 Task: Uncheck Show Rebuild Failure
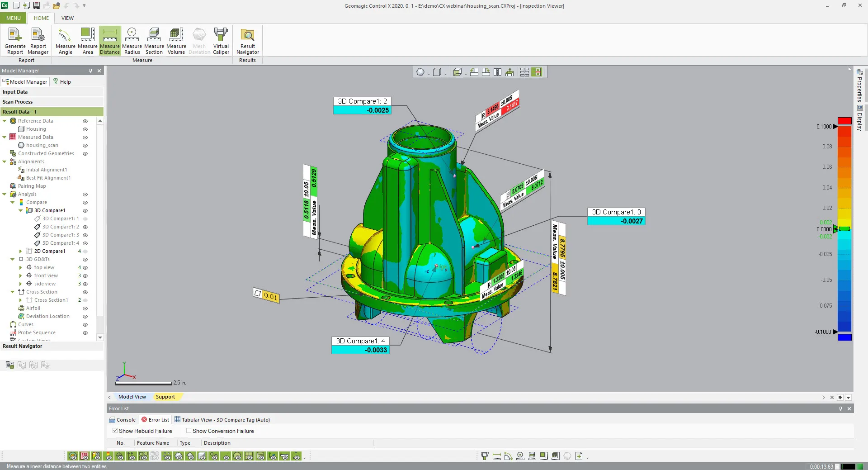click(x=115, y=431)
